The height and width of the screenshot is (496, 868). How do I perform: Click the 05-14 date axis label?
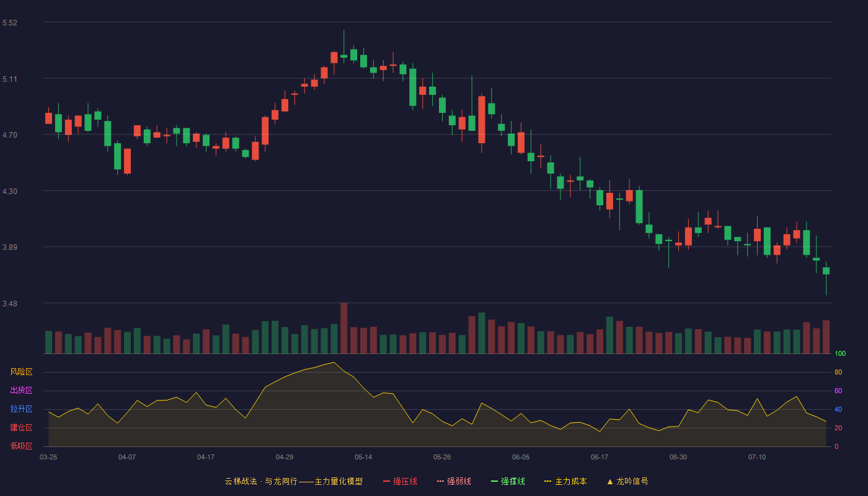363,457
